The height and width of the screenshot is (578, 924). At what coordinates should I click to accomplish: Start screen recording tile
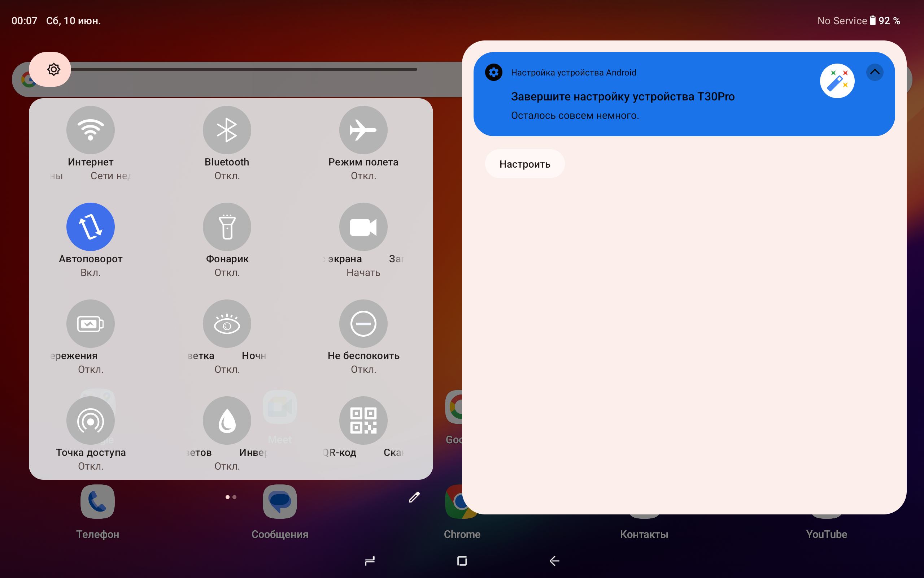(363, 227)
